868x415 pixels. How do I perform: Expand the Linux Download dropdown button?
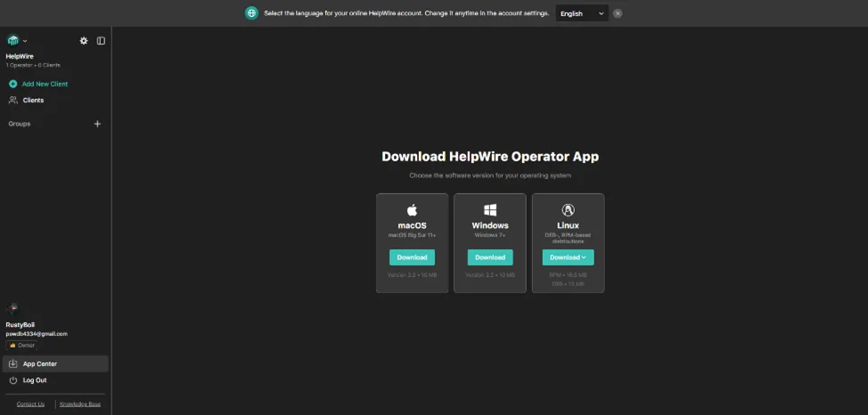[x=568, y=257]
